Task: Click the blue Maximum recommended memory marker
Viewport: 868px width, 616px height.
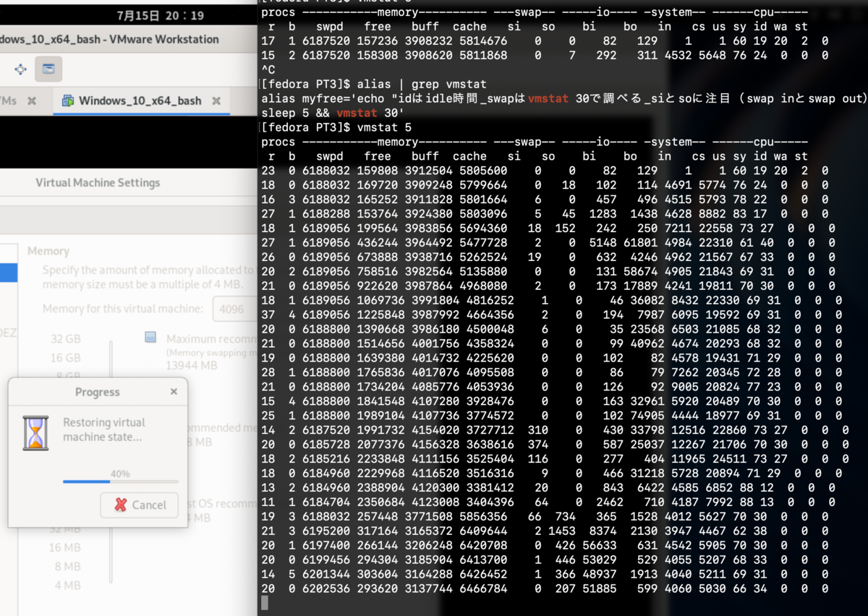Action: pyautogui.click(x=150, y=337)
